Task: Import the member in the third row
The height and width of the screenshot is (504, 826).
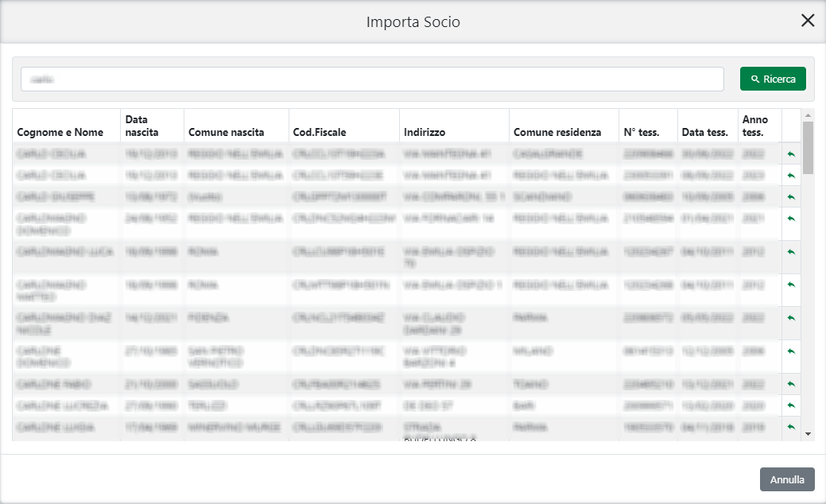Action: click(791, 196)
